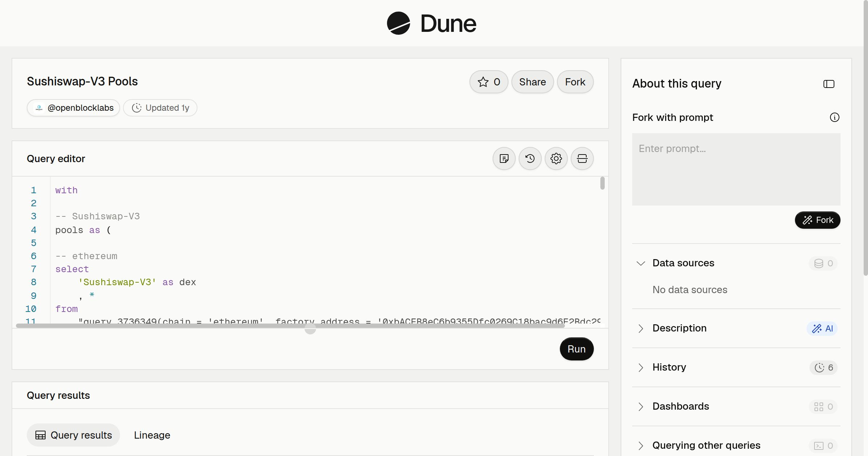Screen dimensions: 868x456
Task: Collapse the About this query sidebar
Action: point(829,84)
